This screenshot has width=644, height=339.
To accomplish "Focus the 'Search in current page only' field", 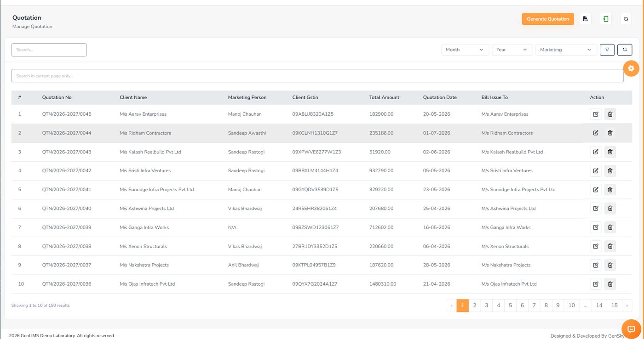I will 317,76.
